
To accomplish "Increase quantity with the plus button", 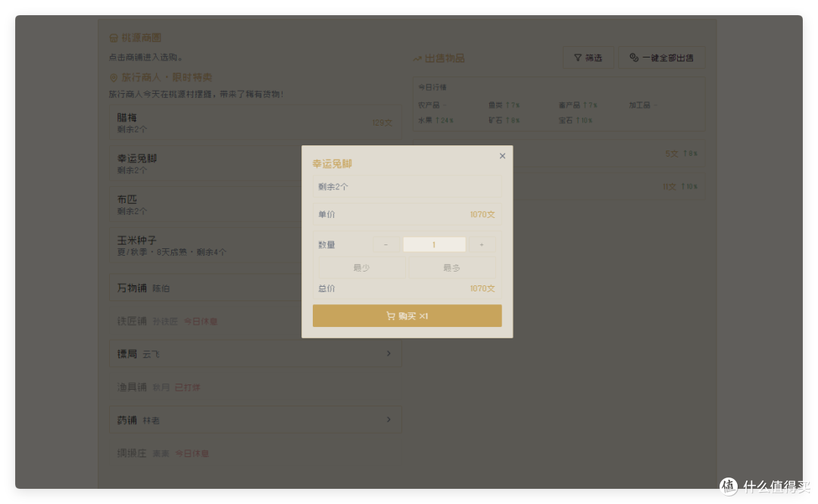I will [482, 244].
